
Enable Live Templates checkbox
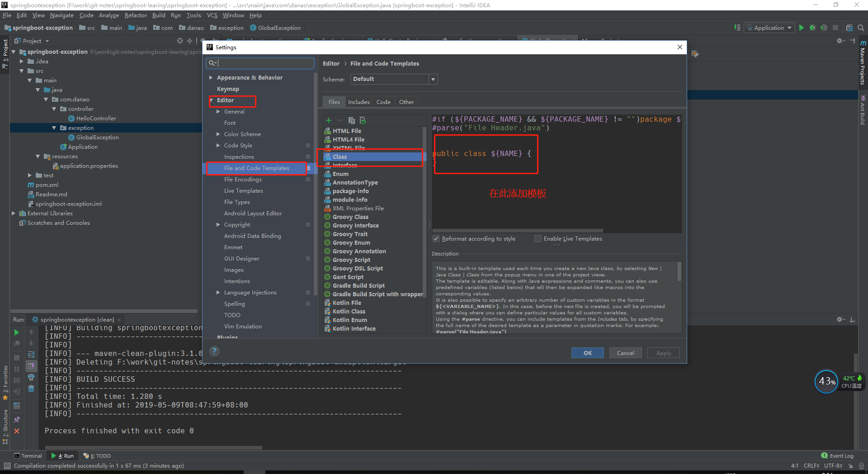click(x=538, y=239)
